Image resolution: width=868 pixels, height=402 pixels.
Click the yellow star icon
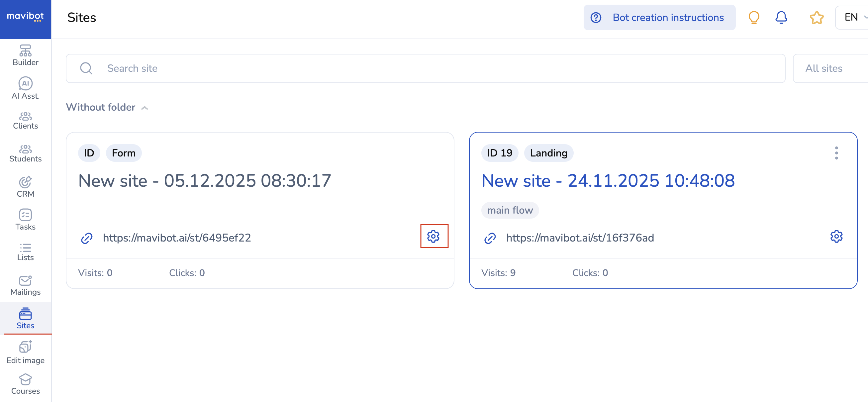pyautogui.click(x=816, y=18)
